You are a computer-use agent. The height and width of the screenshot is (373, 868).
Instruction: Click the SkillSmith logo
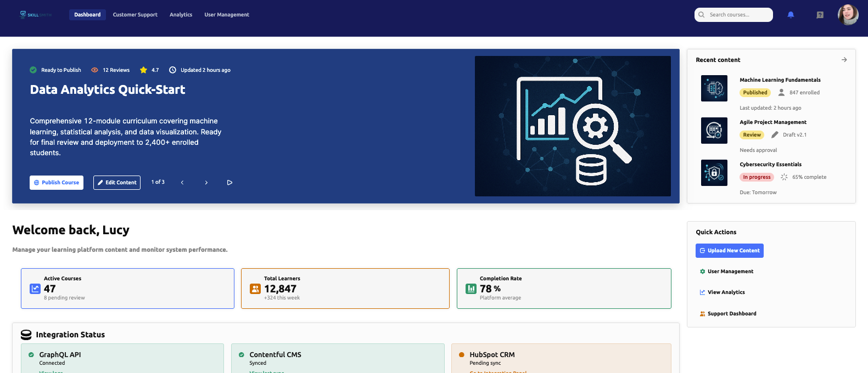(36, 15)
